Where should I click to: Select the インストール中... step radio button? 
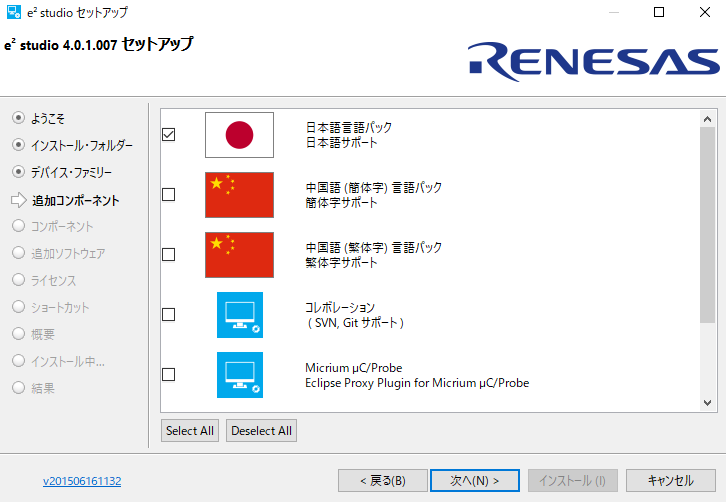coord(18,361)
